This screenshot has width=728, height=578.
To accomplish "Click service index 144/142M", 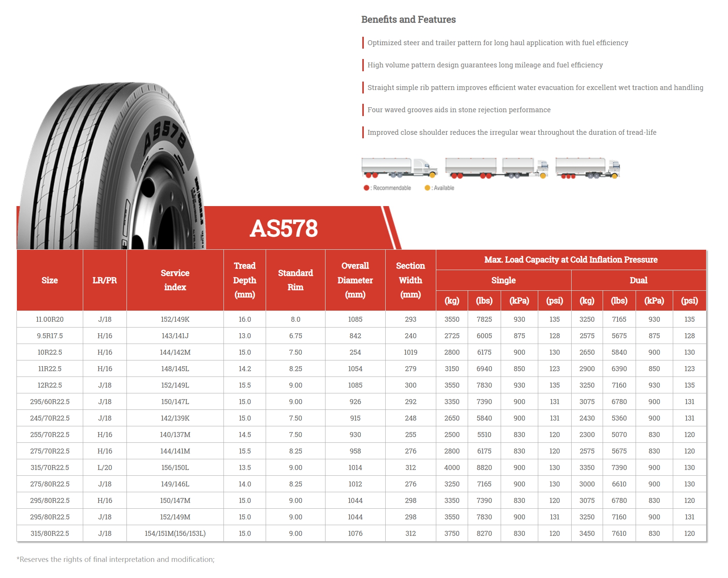I will tap(175, 352).
